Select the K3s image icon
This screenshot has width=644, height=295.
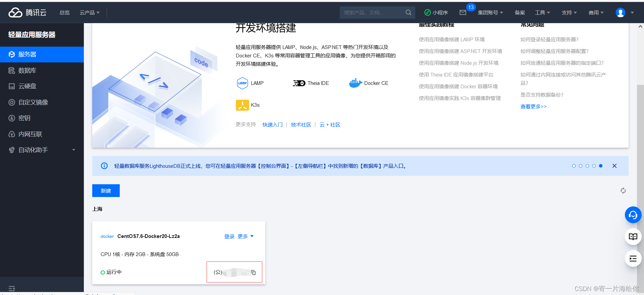point(242,105)
